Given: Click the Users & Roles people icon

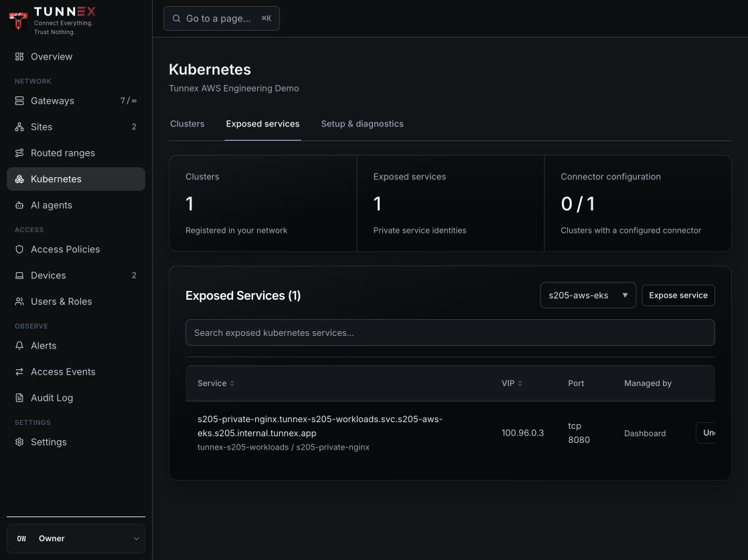Looking at the screenshot, I should point(19,302).
